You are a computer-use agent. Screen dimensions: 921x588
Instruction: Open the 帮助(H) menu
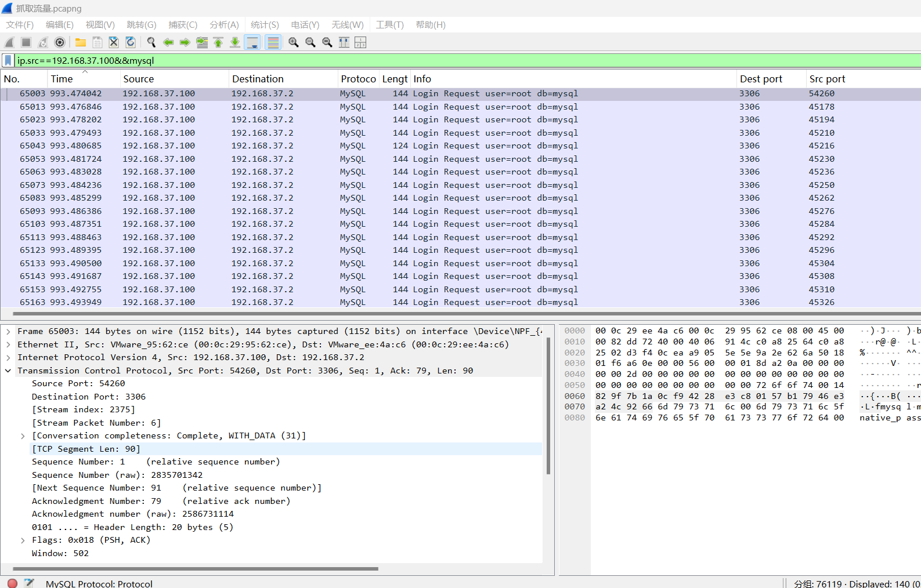[431, 25]
